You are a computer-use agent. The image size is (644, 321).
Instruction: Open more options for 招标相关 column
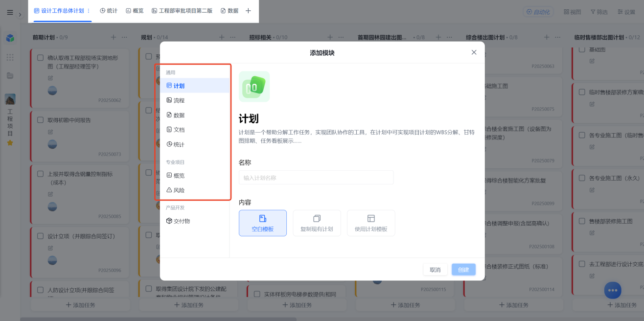coord(341,37)
